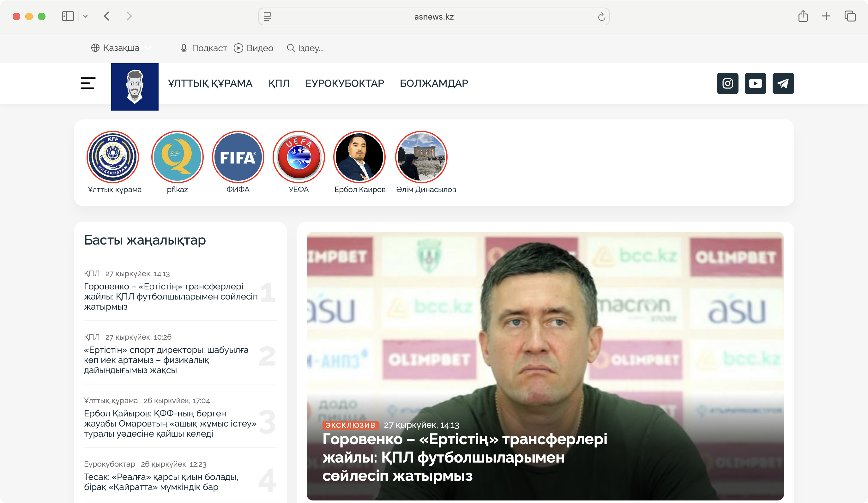Screen dimensions: 868x503
Task: Open Safari tab overview icon
Action: pyautogui.click(x=850, y=16)
